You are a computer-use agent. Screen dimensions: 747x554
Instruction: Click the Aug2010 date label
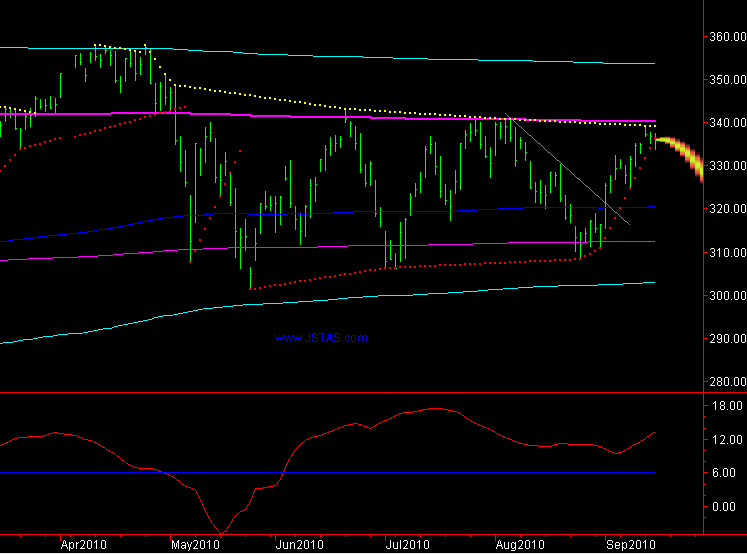click(x=518, y=545)
